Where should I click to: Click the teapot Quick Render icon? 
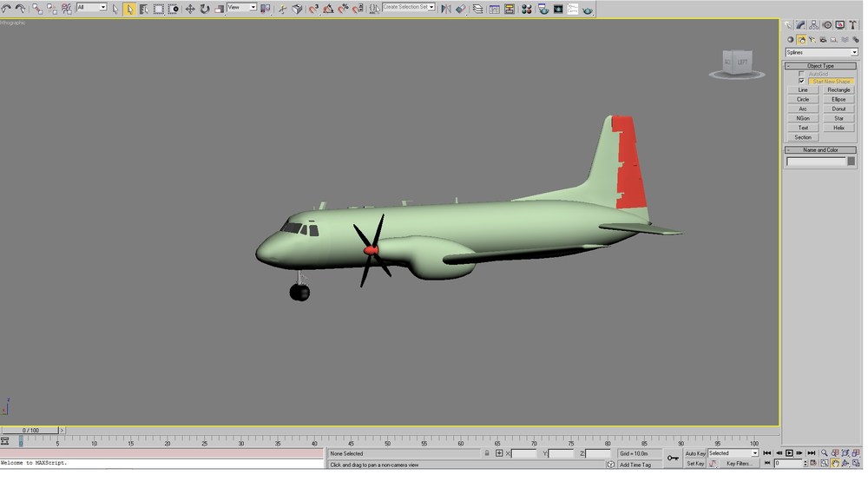tap(588, 10)
